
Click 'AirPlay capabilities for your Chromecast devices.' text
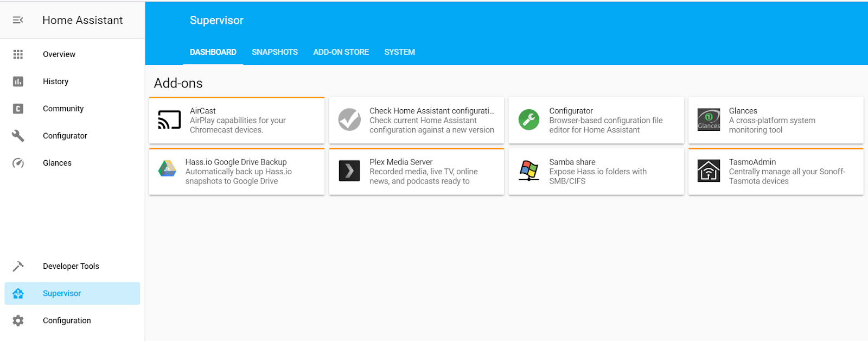point(238,125)
